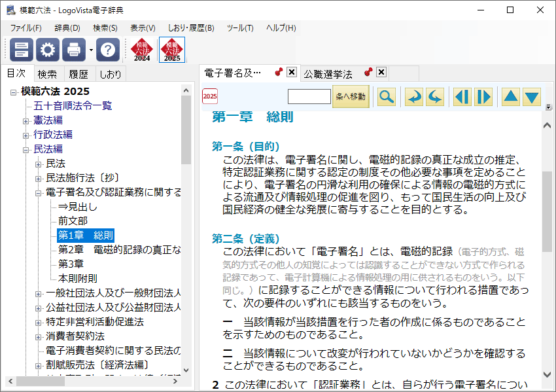Image resolution: width=556 pixels, height=392 pixels.
Task: Open settings with the gear icon
Action: click(48, 50)
